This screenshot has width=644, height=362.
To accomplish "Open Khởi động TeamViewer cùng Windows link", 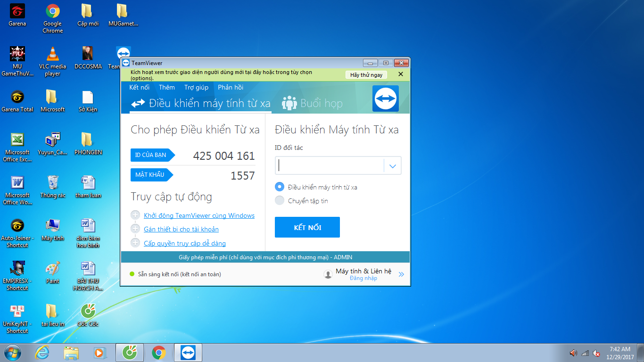I will 199,215.
